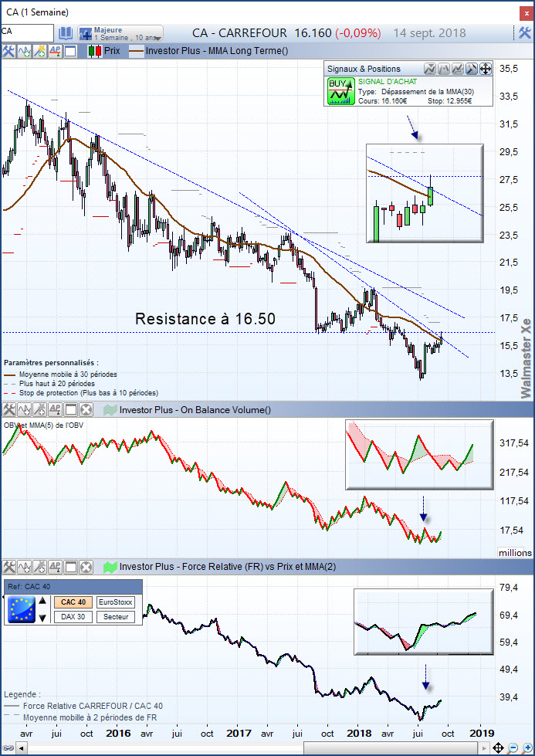Click the SIGNAL D'ACHAT text
This screenshot has height=756, width=535.
tap(388, 82)
